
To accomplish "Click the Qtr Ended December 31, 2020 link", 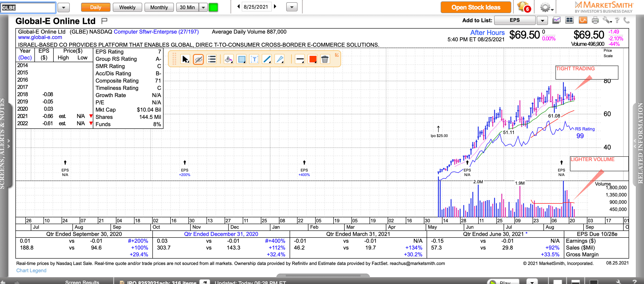I will (x=221, y=234).
